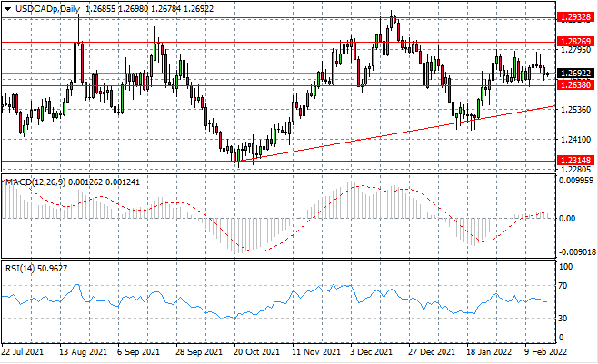The image size is (598, 364).
Task: Click the MACD(12,26,9) indicator label
Action: 35,182
